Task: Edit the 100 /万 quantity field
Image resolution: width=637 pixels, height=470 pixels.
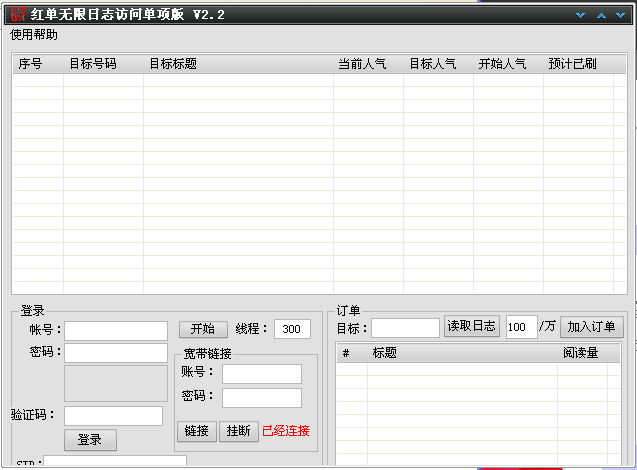Action: pos(522,327)
